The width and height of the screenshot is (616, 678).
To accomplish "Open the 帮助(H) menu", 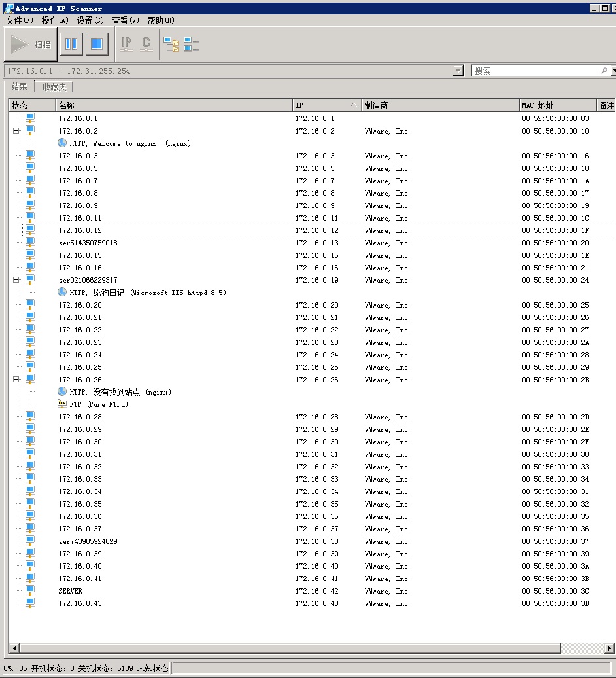I will pos(161,20).
